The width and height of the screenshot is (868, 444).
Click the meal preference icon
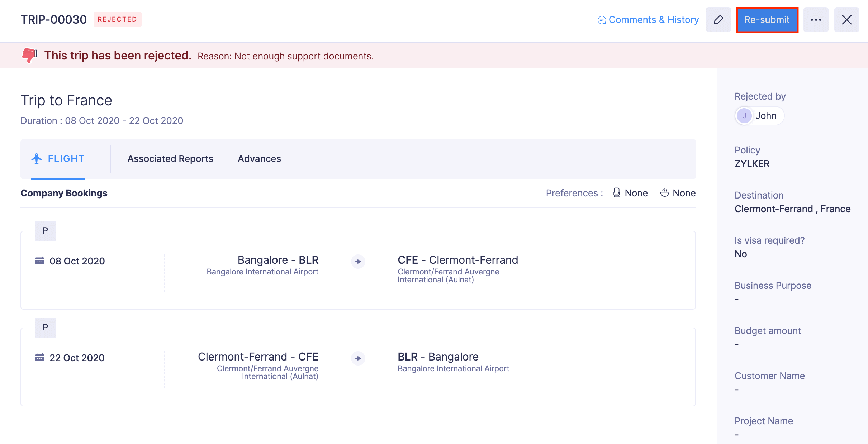(x=664, y=193)
